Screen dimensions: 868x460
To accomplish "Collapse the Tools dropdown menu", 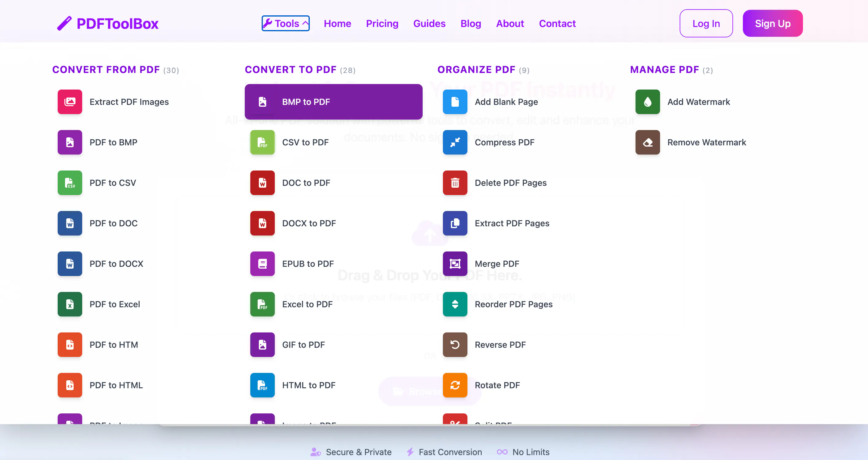I will click(x=286, y=23).
